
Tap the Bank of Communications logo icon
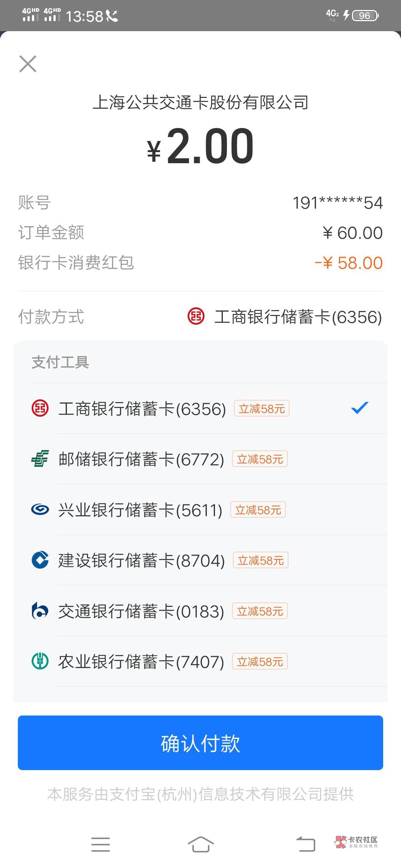point(40,611)
